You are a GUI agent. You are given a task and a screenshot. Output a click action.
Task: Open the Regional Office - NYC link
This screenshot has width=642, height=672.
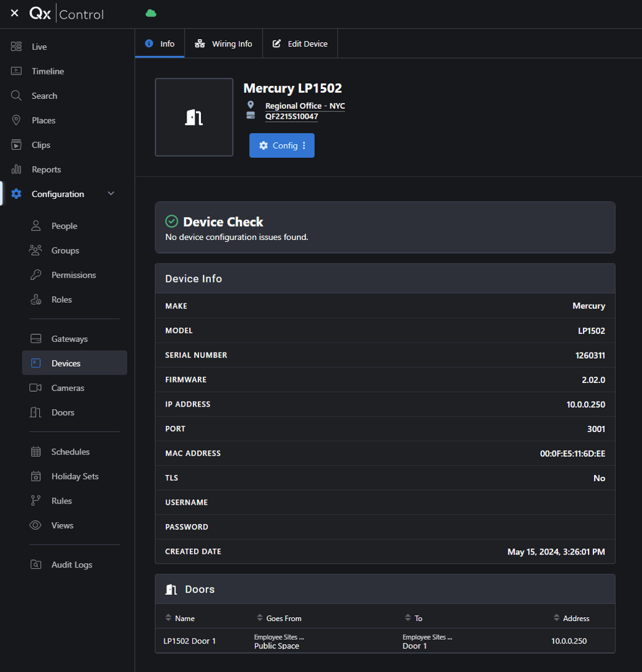coord(305,106)
